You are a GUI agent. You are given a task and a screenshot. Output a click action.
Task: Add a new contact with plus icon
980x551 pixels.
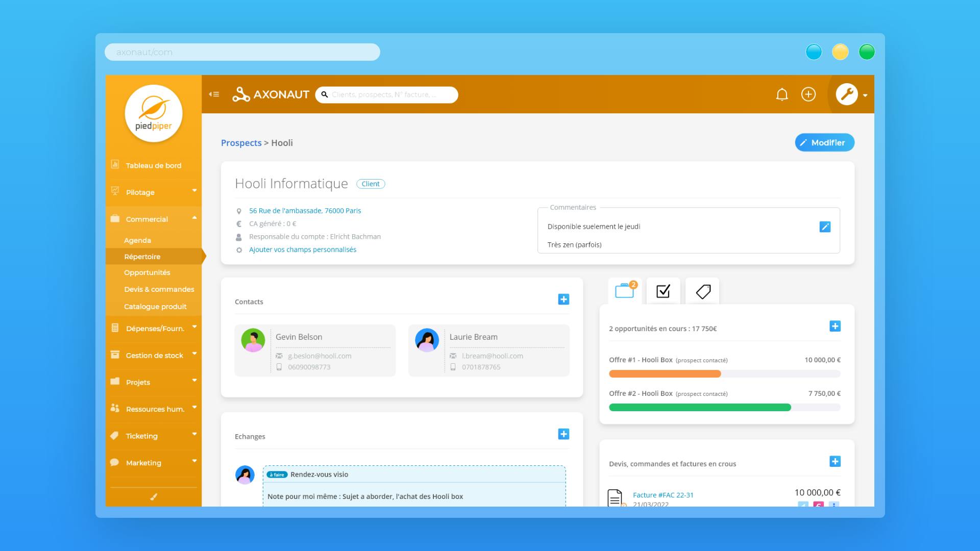pos(563,299)
